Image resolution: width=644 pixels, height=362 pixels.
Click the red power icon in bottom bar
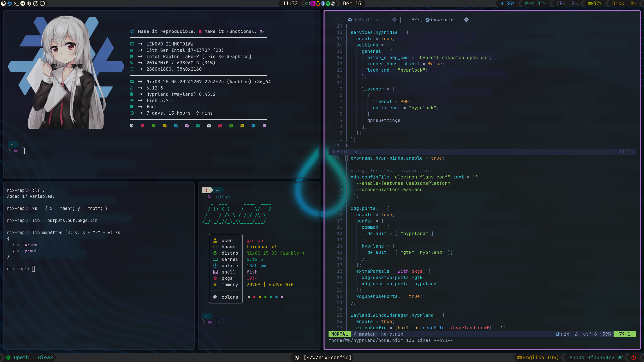pos(633,357)
